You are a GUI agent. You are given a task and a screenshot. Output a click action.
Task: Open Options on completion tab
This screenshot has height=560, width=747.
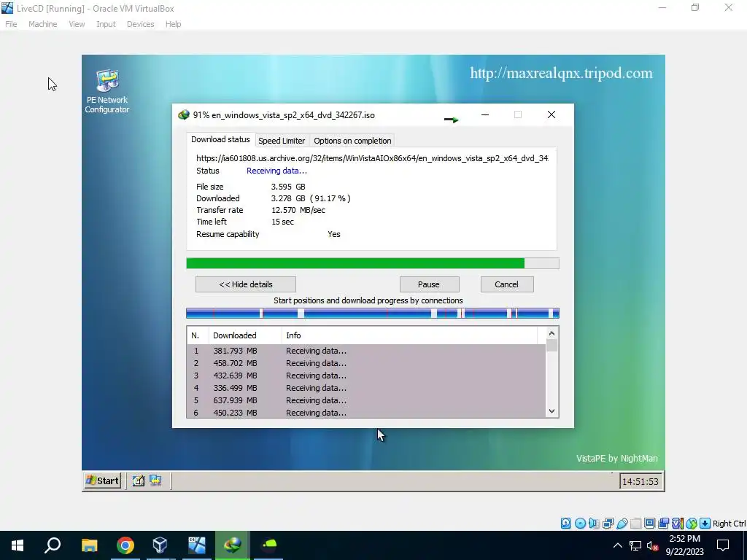352,141
